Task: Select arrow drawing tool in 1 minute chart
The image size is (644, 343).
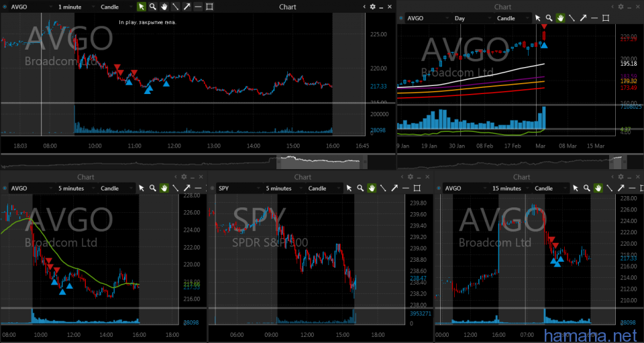Action: 187,7
